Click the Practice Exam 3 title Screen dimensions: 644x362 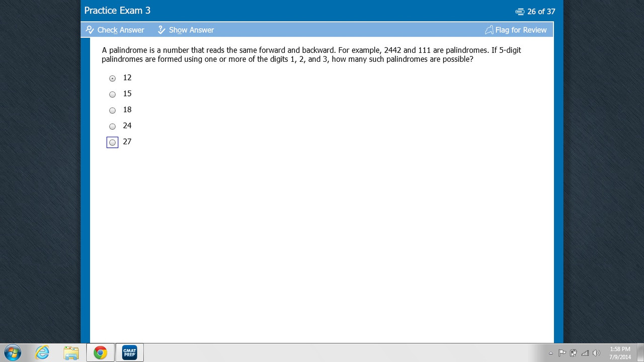pyautogui.click(x=117, y=11)
